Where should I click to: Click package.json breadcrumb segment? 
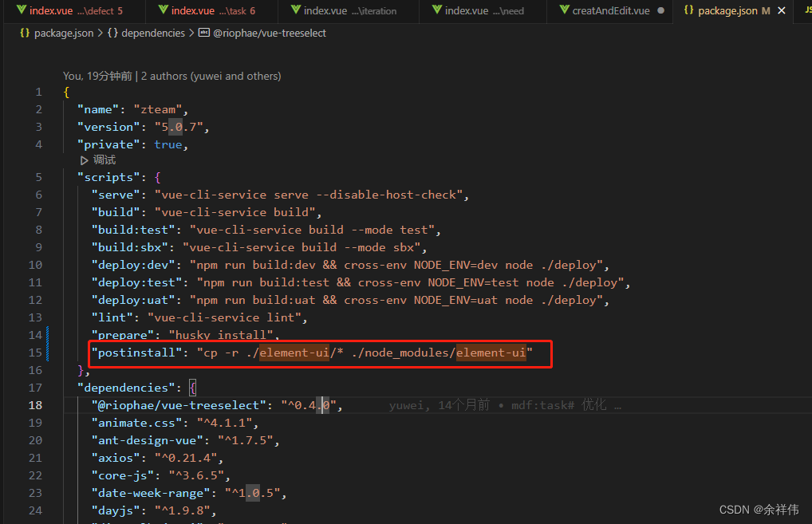(x=64, y=33)
